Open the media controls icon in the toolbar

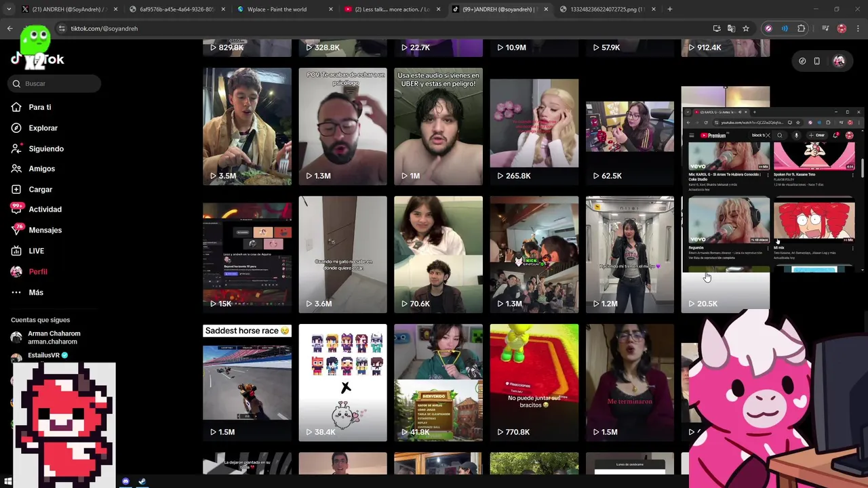click(825, 28)
